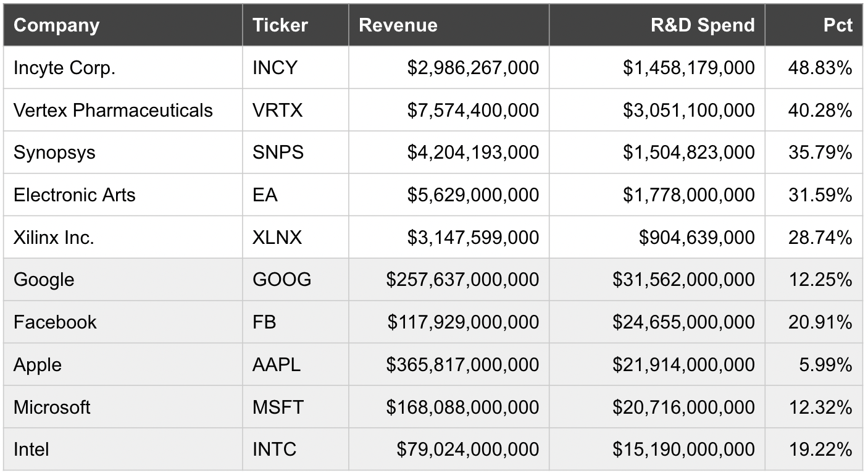Select the FB ticker cell
Image resolution: width=868 pixels, height=473 pixels.
click(x=264, y=322)
